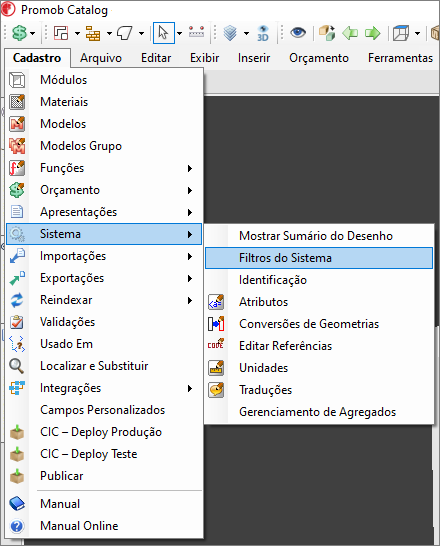Toggle the eye visibility icon in toolbar
This screenshot has height=556, width=448.
(x=298, y=33)
